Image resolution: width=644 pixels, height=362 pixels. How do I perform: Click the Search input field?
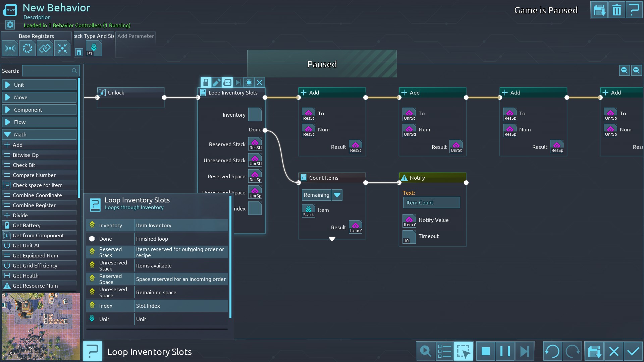[50, 71]
